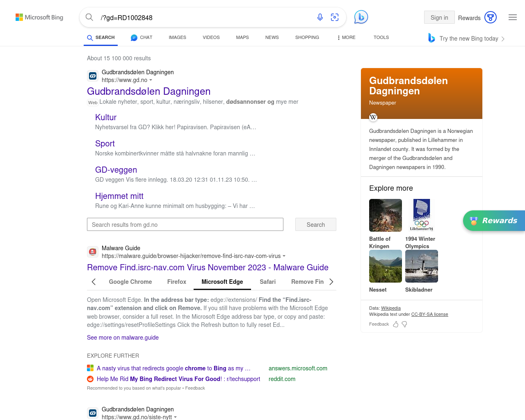Switch to the VIDEOS tab
The height and width of the screenshot is (420, 525).
tap(211, 37)
